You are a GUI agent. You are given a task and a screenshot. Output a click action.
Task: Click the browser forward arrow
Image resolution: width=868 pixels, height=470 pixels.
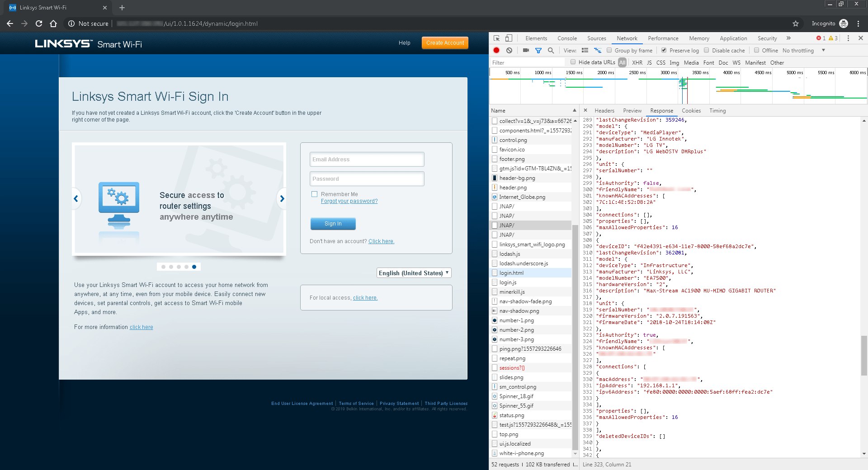coord(24,23)
